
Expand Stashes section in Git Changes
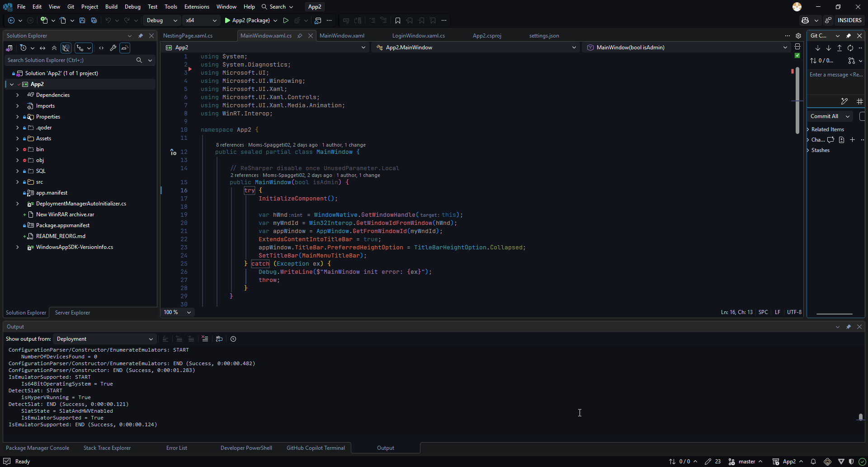[x=808, y=150]
